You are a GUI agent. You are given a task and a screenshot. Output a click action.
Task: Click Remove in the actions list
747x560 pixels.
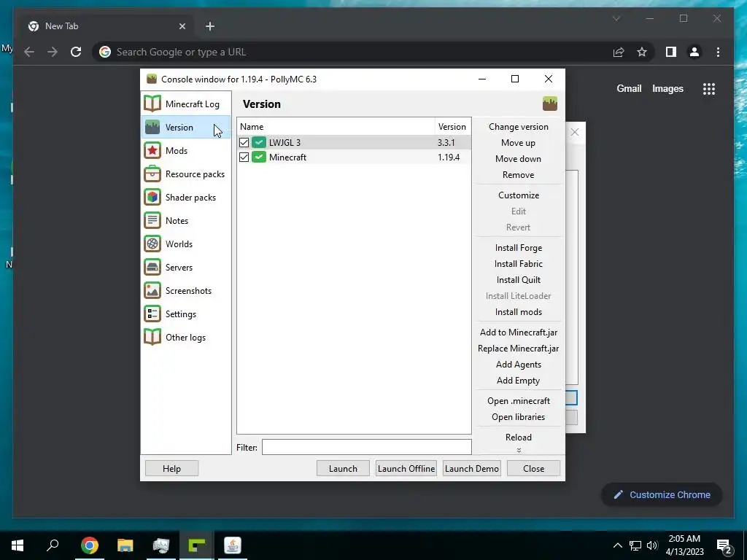pos(519,175)
